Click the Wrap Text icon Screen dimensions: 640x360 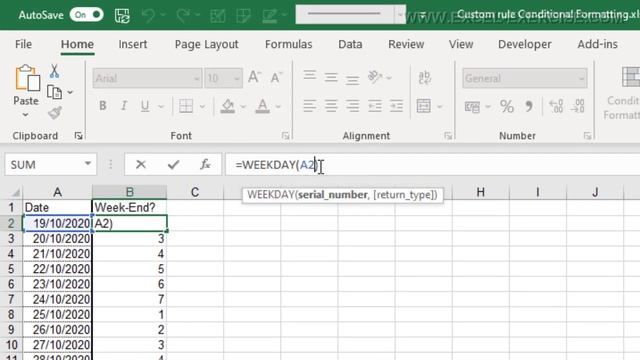424,77
